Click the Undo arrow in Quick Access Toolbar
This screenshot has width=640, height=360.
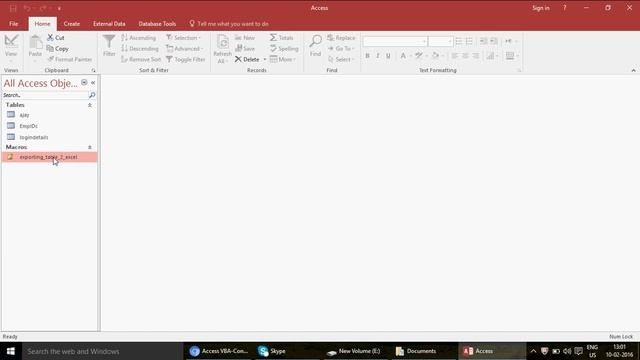27,8
